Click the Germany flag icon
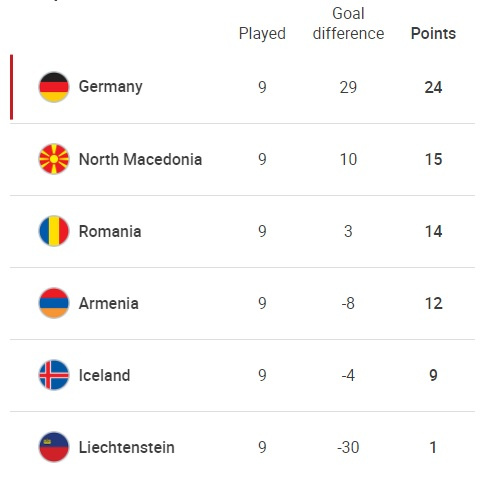 tap(54, 87)
